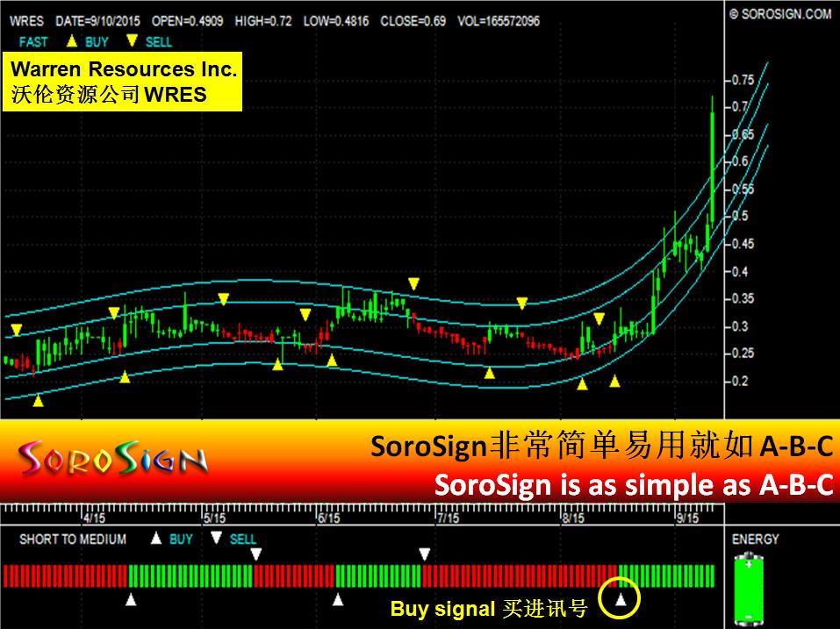Click the LOW=0.4816 value
Image resolution: width=840 pixels, height=629 pixels.
coord(336,21)
